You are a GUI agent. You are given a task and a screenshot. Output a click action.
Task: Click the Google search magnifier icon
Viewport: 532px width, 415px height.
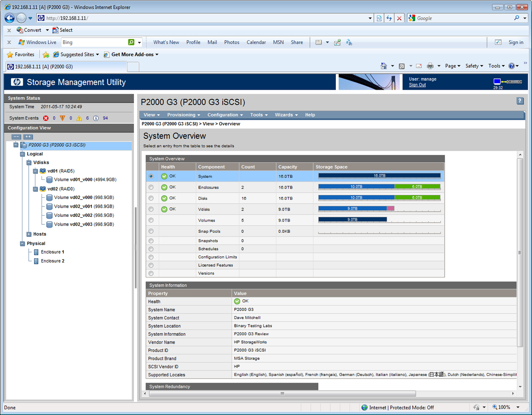tap(517, 18)
